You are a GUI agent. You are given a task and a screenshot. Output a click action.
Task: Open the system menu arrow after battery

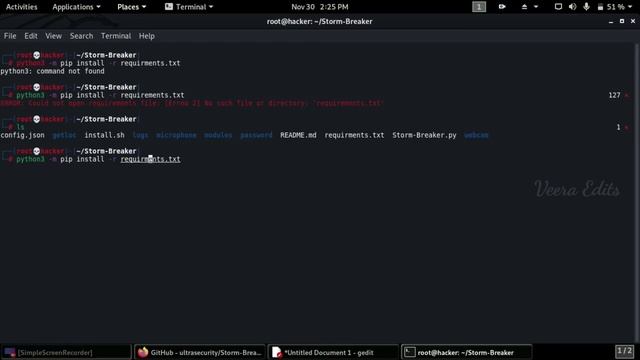click(x=630, y=7)
